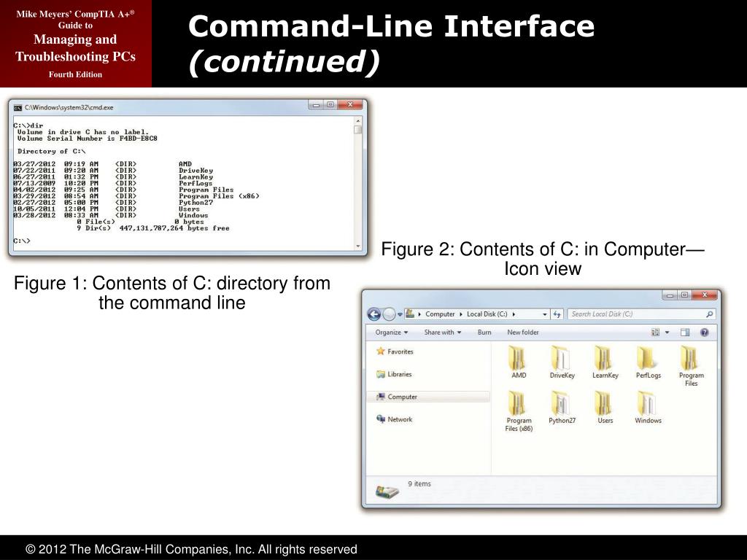
Task: Click 'DriveKey' in the dir listing
Action: [x=196, y=171]
